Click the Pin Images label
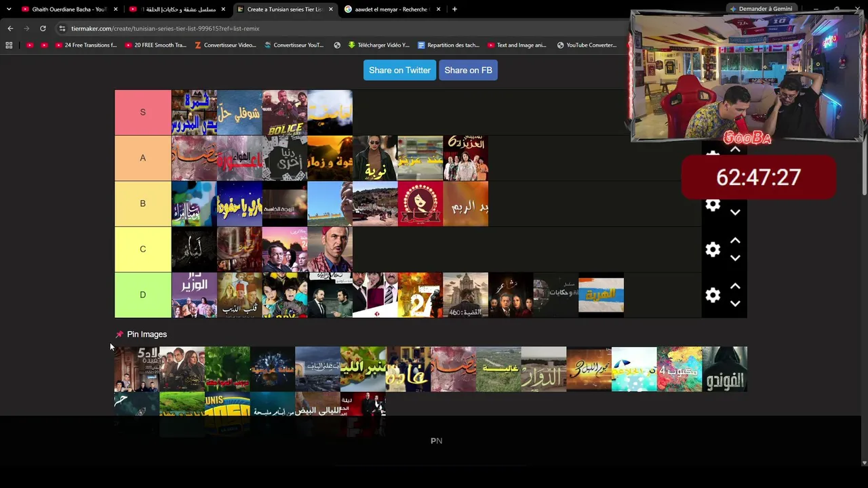This screenshot has width=868, height=488. click(x=146, y=334)
